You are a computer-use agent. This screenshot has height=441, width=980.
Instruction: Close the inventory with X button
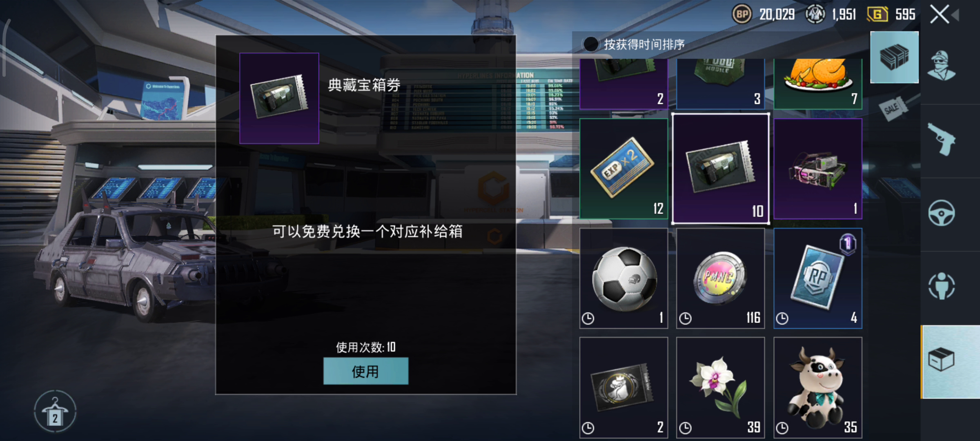click(x=939, y=15)
